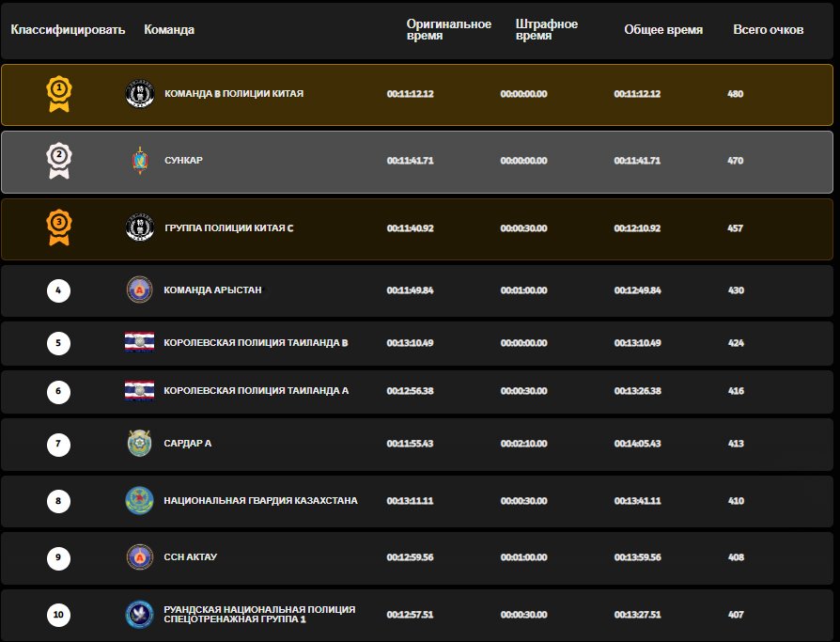Click the Штрафное время column header
840x642 pixels.
tap(546, 30)
